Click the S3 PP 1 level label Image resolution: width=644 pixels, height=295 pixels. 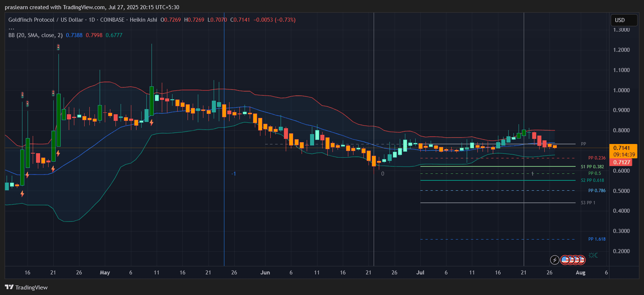pyautogui.click(x=588, y=203)
